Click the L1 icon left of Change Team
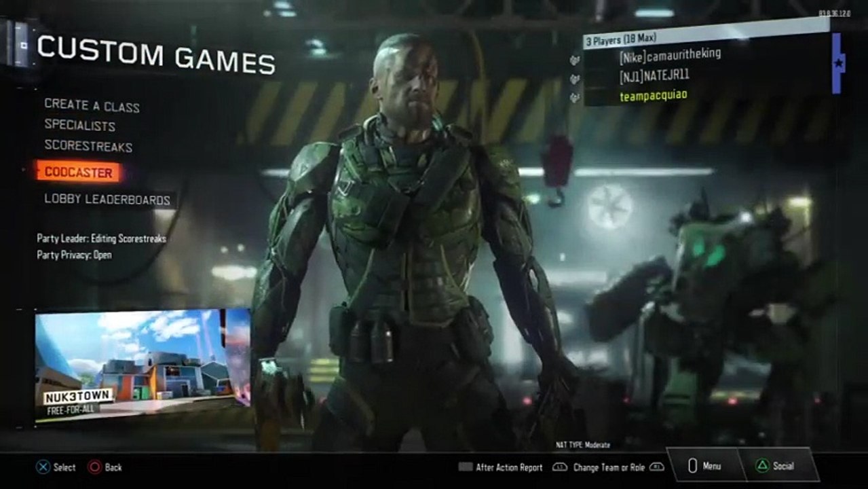This screenshot has width=868, height=489. coord(561,467)
